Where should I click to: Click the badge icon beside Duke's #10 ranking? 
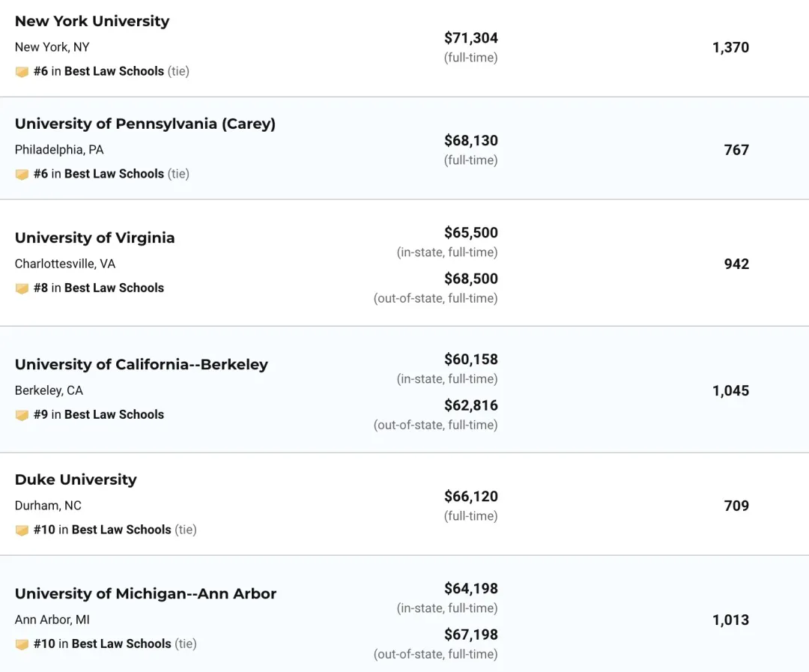click(22, 530)
